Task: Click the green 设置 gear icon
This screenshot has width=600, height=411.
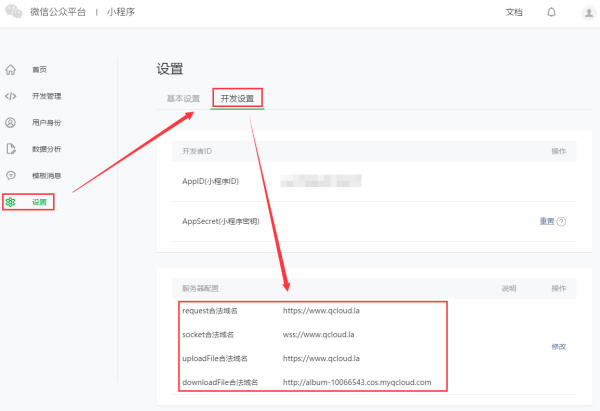Action: point(11,202)
